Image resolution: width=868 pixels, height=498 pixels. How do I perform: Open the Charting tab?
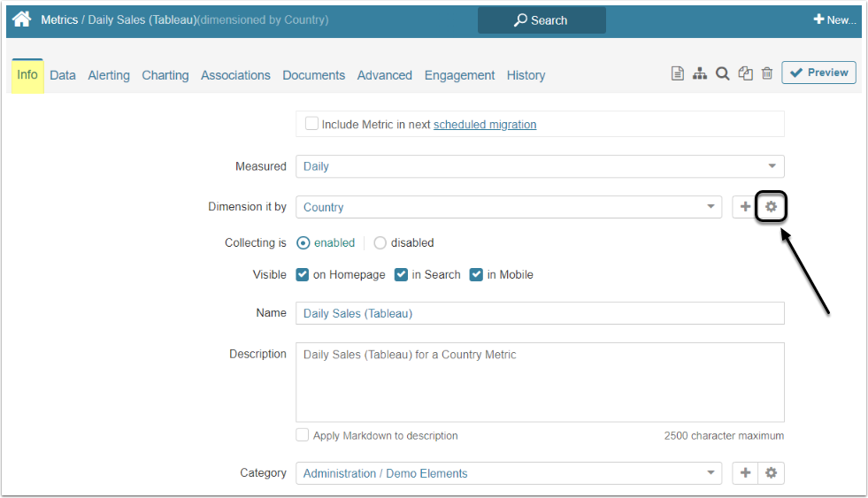tap(165, 75)
